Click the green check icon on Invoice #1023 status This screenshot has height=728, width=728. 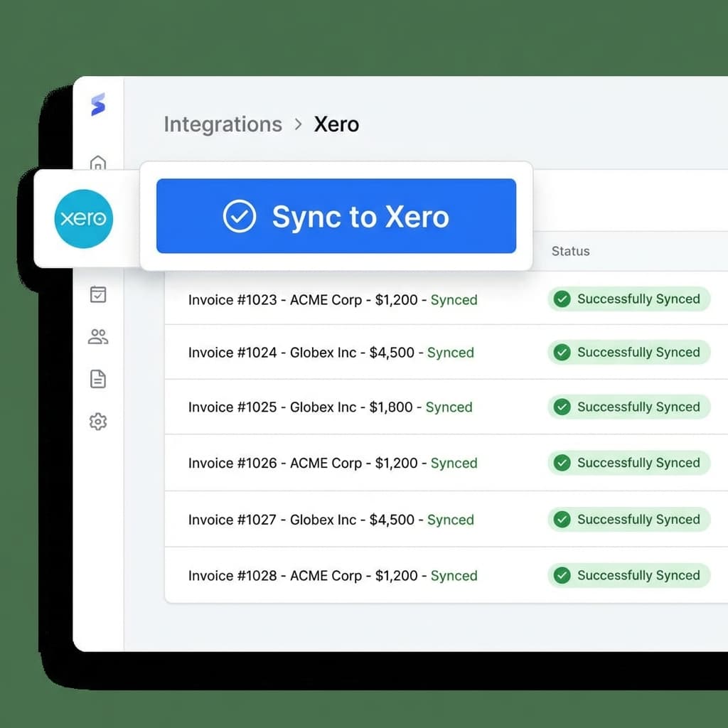click(x=562, y=299)
